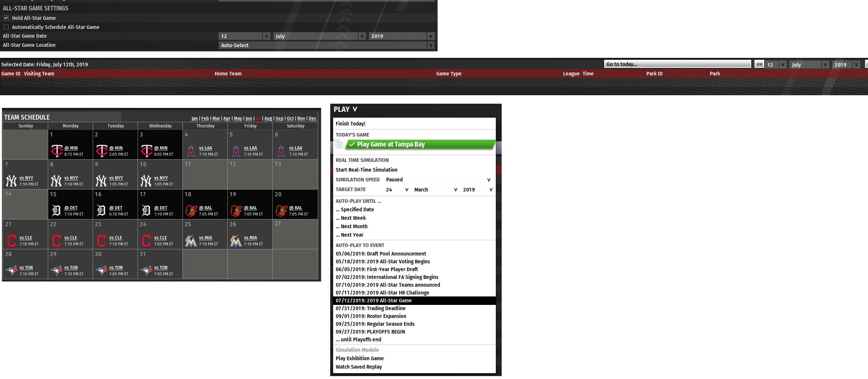Click Orioles logo on July 18
The image size is (868, 379).
[x=191, y=211]
